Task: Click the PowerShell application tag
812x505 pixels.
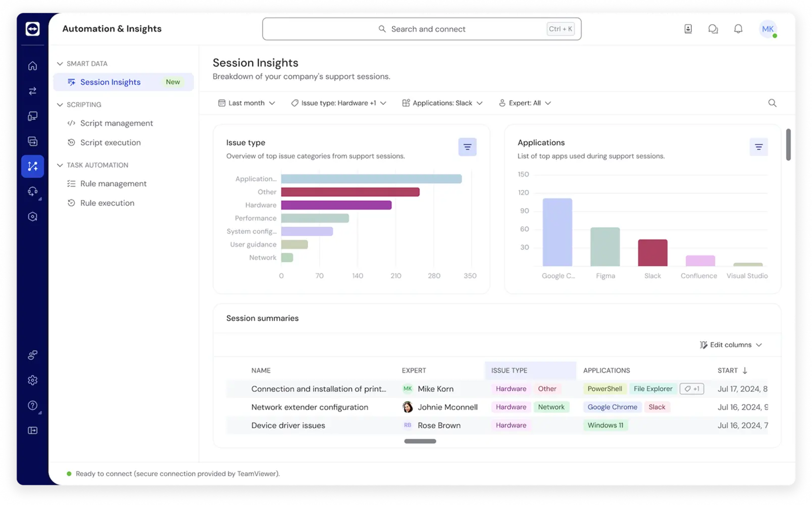Action: point(604,389)
